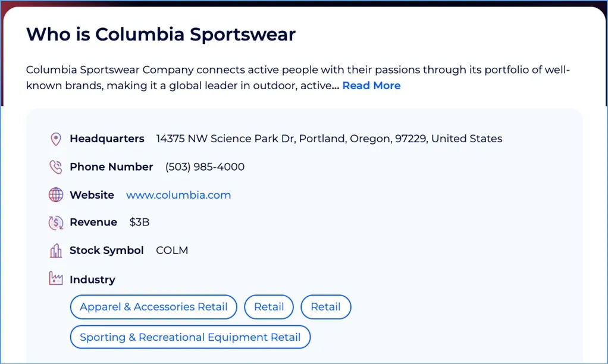Click the Headquarters field label
Screen dimensions: 608x364
[x=107, y=139]
